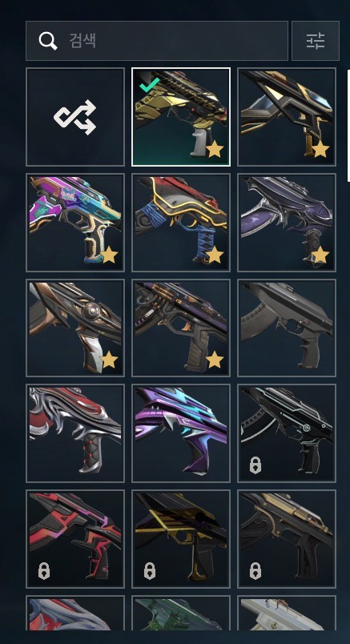The image size is (350, 644).
Task: Select the purple-cyan spiked skin
Action: tap(181, 433)
